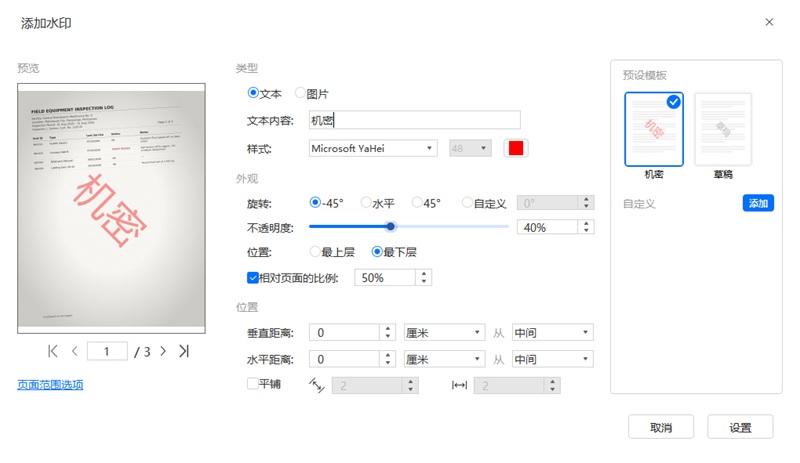Choose 自定义 rotation option
Viewport: 800px width, 463px height.
tap(467, 203)
